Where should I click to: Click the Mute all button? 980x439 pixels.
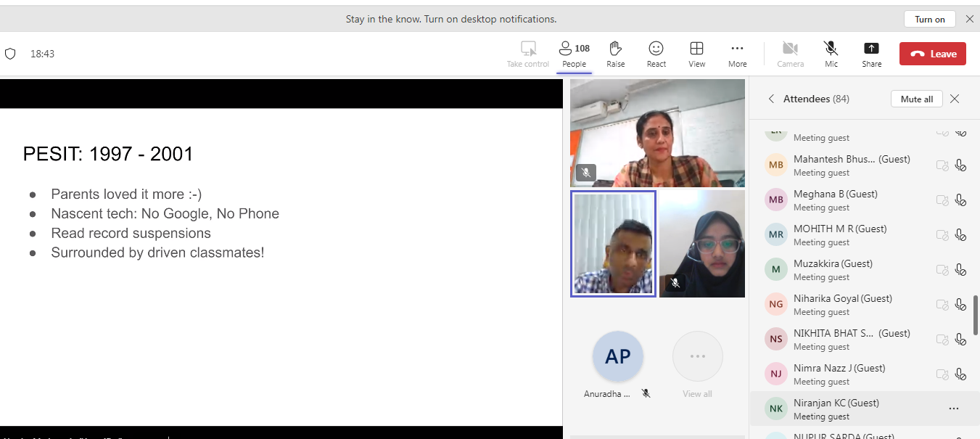(916, 99)
